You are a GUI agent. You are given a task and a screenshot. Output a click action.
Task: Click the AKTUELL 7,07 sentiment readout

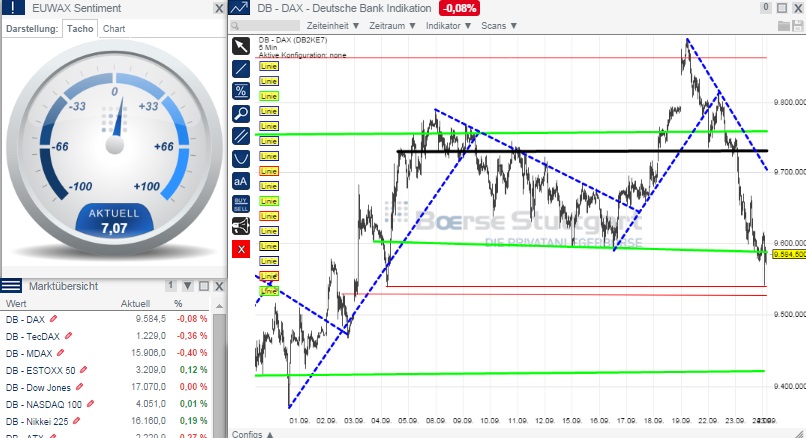pyautogui.click(x=114, y=221)
